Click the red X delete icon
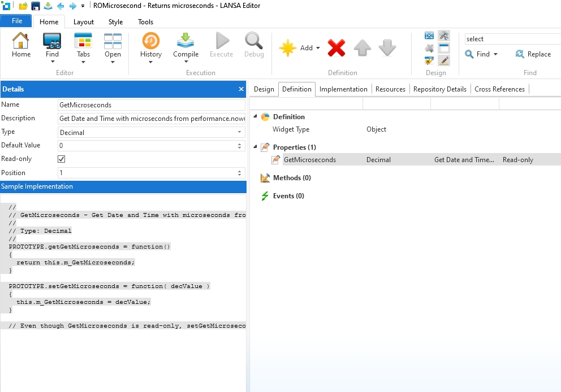The height and width of the screenshot is (392, 561). pyautogui.click(x=336, y=48)
